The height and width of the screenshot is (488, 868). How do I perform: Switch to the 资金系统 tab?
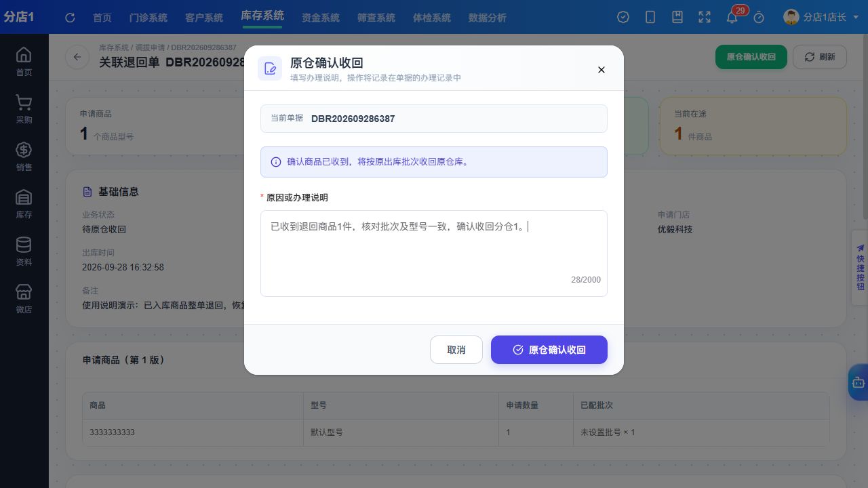click(x=321, y=18)
